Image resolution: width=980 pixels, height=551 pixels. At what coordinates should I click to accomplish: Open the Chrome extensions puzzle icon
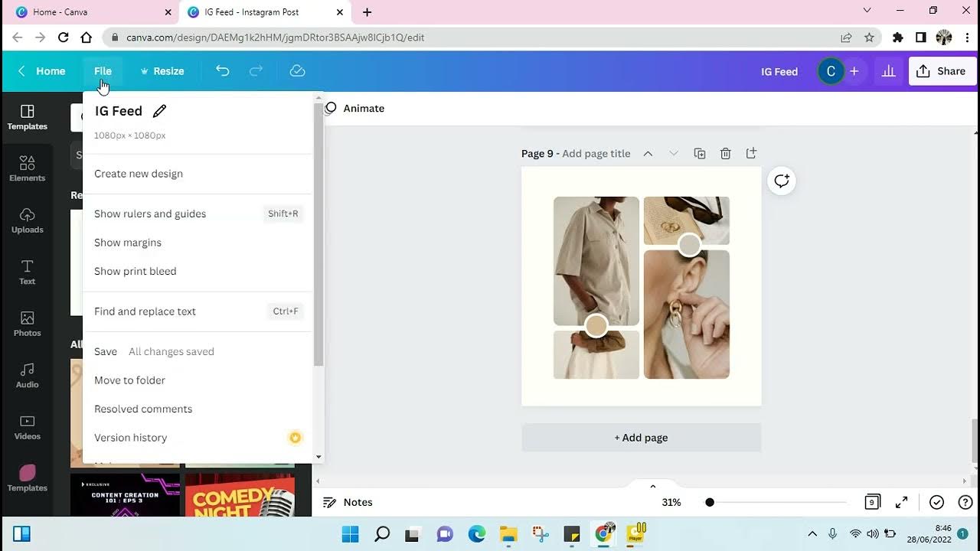898,37
